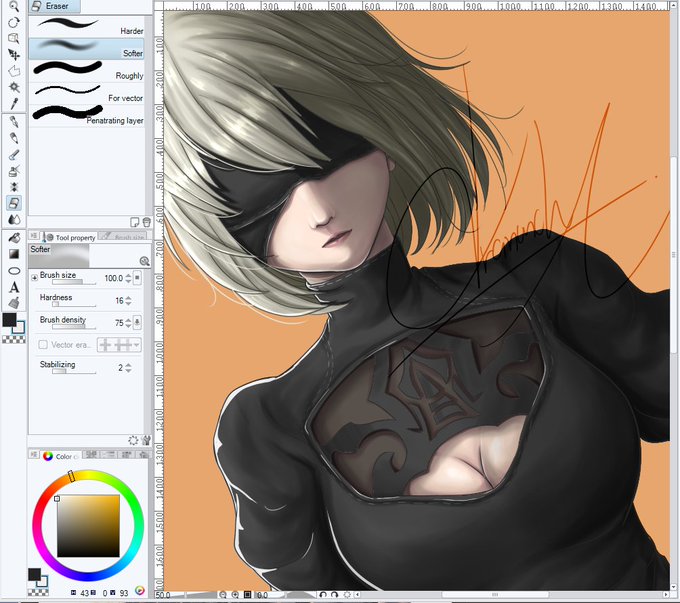The height and width of the screenshot is (603, 680).
Task: Click the Hardness slider
Action: 74,305
